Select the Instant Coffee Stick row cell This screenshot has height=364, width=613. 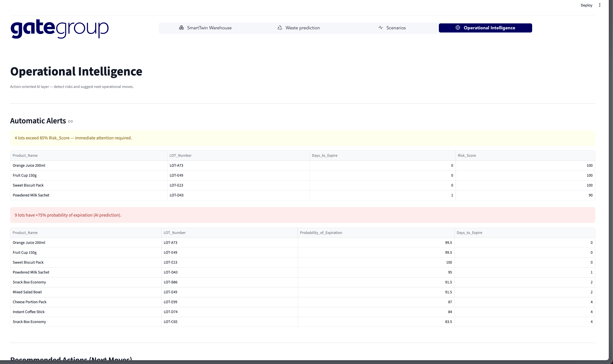[x=29, y=312]
